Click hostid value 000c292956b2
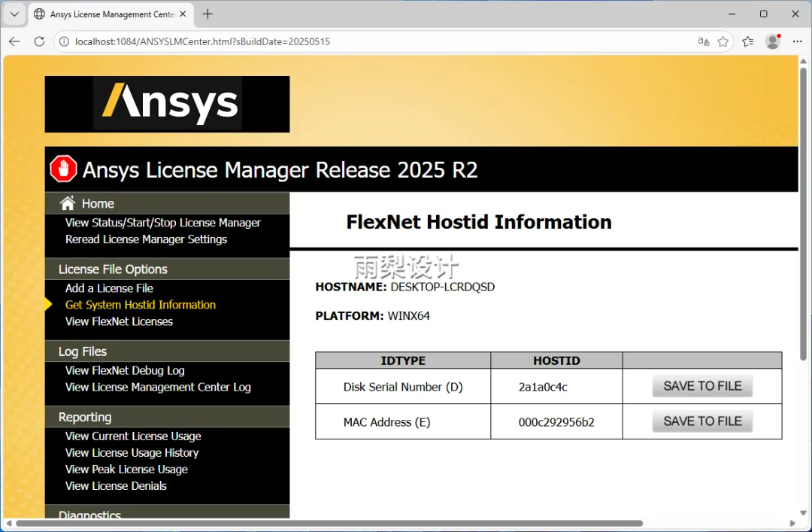The width and height of the screenshot is (812, 532). (x=556, y=423)
